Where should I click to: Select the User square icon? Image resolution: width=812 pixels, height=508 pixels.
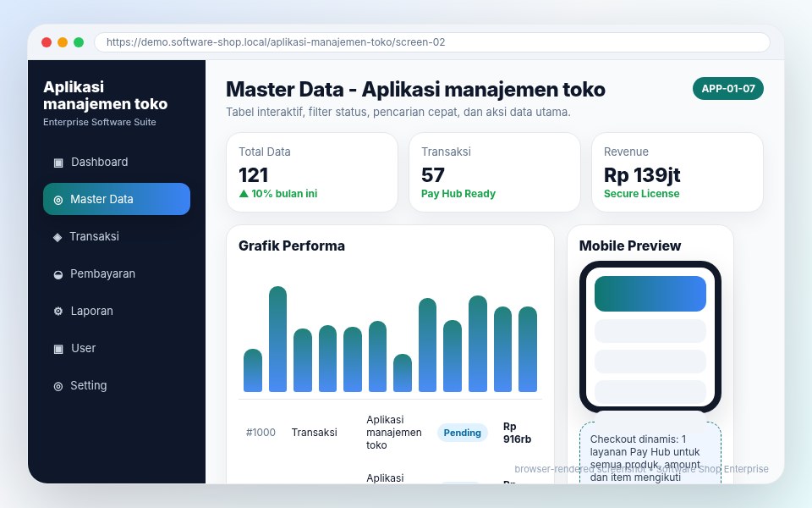pyautogui.click(x=58, y=348)
